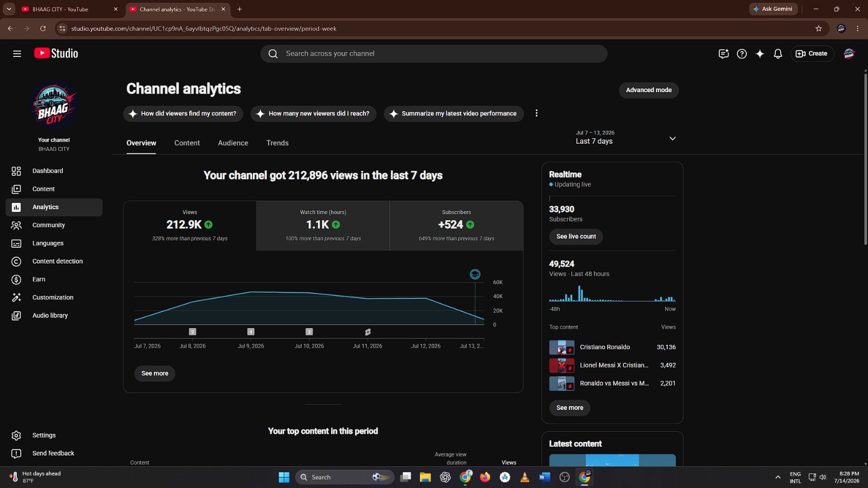Open the comments inbox icon in header

pyautogui.click(x=723, y=54)
